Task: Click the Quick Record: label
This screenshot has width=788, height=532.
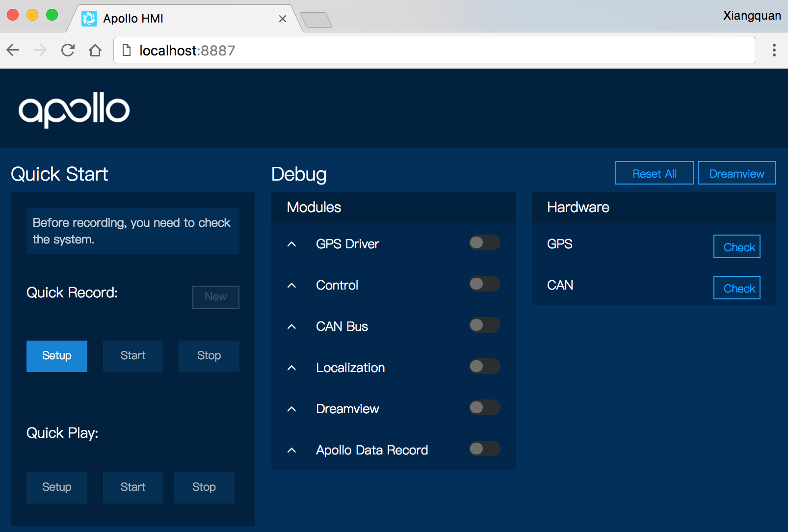Action: 72,293
